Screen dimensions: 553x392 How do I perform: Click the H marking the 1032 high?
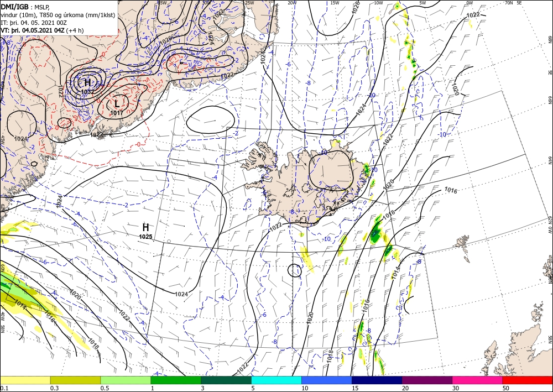pyautogui.click(x=87, y=82)
